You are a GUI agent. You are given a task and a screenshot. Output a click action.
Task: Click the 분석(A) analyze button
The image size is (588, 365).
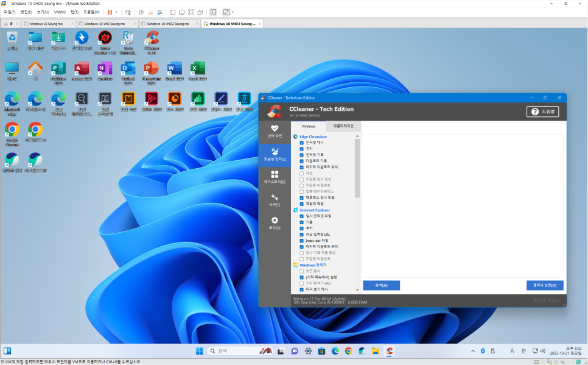coord(381,285)
